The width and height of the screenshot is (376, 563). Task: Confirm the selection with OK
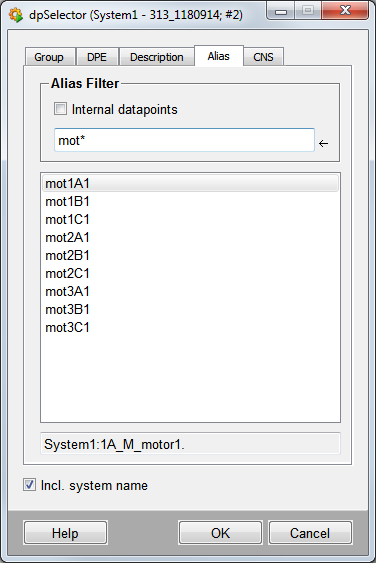pos(220,533)
